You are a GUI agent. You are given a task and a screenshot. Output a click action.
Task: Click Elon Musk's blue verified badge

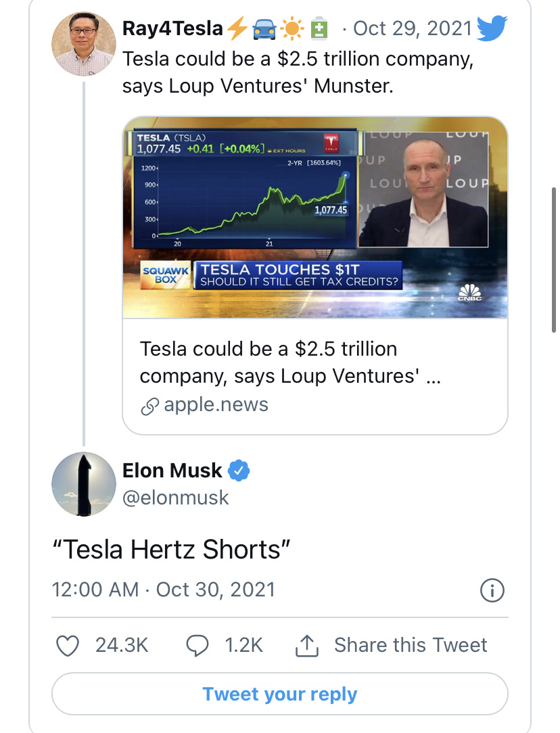click(x=240, y=470)
